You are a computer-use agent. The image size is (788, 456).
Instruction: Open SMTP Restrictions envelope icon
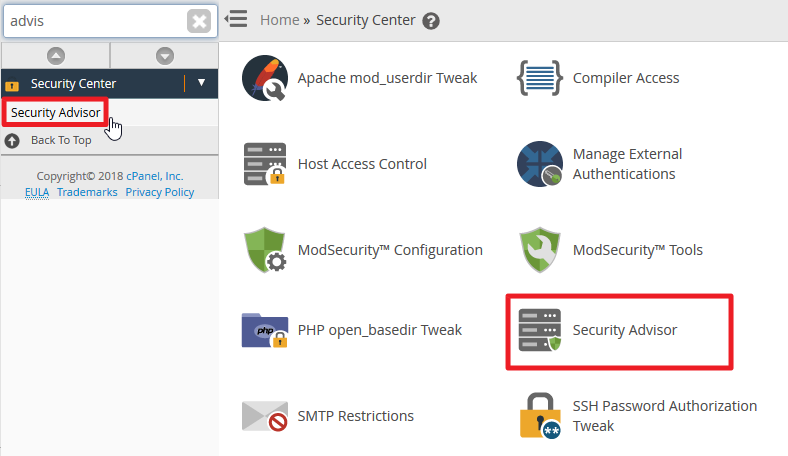point(265,416)
